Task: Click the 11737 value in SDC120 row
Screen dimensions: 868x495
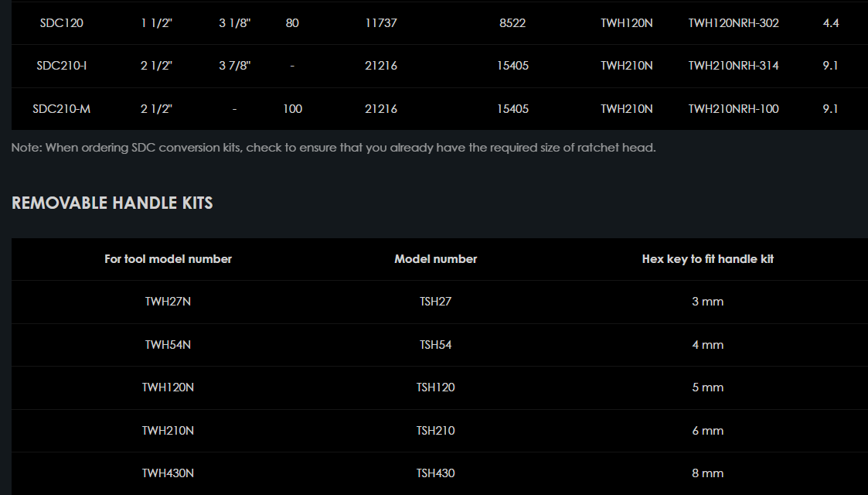Action: (380, 23)
